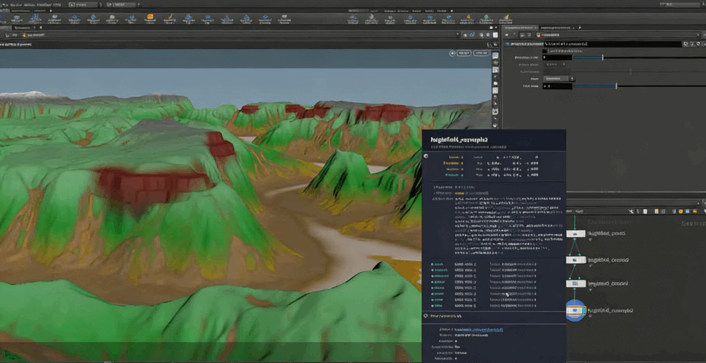Click the node name text field in the parameter pane
Viewport: 706px width, 363px height.
click(x=612, y=44)
